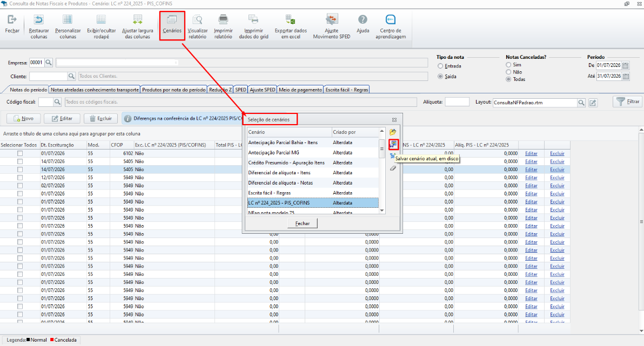Select scenario Antecipação Parcial Bahia - Itens

313,143
